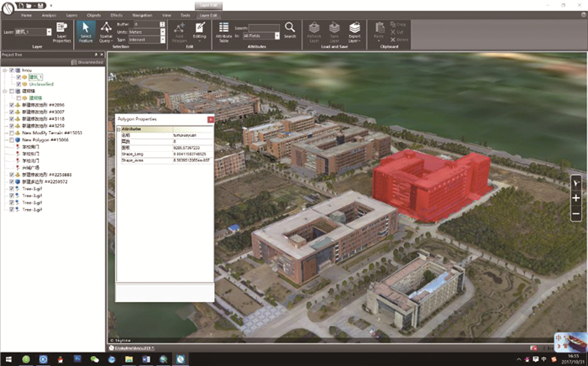Image resolution: width=588 pixels, height=366 pixels.
Task: Switch to the Analysis ribbon tab
Action: tap(49, 15)
